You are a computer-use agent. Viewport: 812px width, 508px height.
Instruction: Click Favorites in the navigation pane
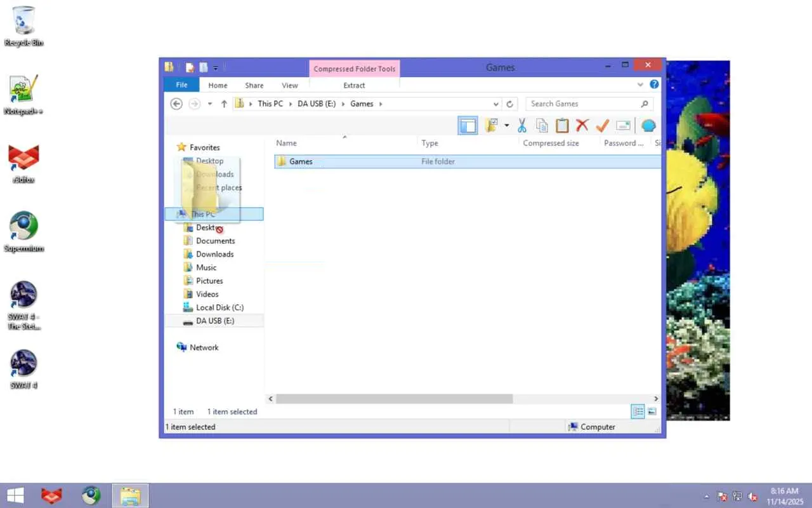pos(204,147)
